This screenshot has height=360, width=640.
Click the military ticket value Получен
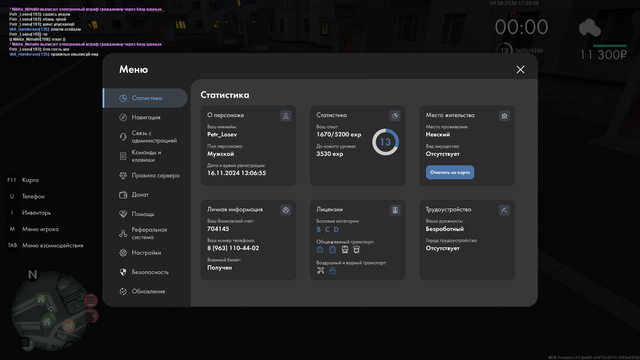(220, 268)
